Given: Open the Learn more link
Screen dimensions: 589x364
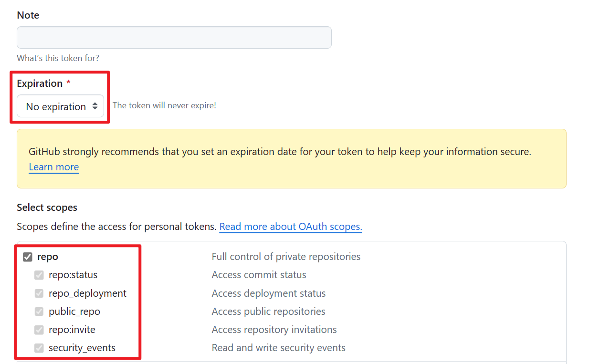Looking at the screenshot, I should (53, 167).
